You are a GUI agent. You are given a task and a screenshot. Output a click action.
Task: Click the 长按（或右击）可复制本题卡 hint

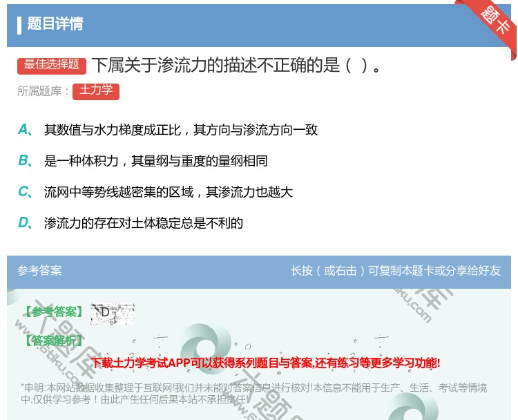tap(396, 271)
